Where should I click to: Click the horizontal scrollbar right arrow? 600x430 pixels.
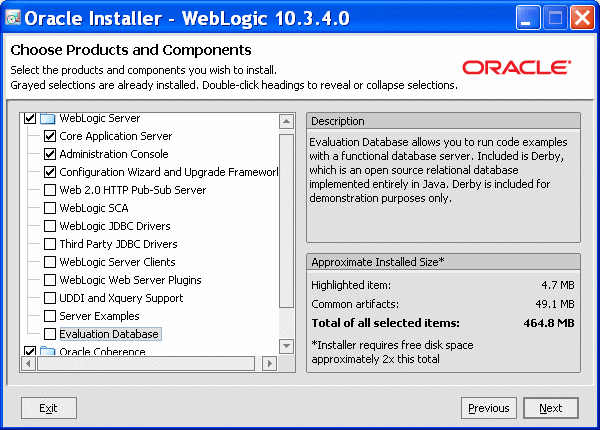coord(270,363)
